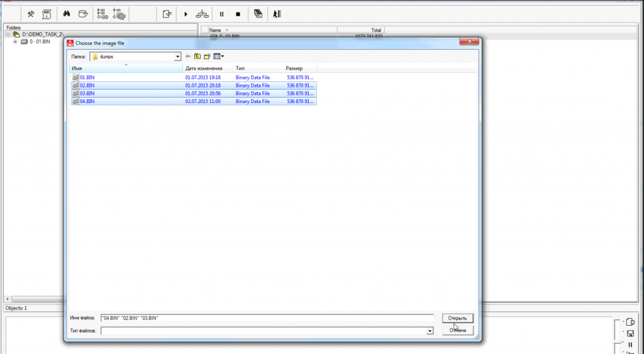Click the 'Открыть' button
644x354 pixels.
pos(457,318)
